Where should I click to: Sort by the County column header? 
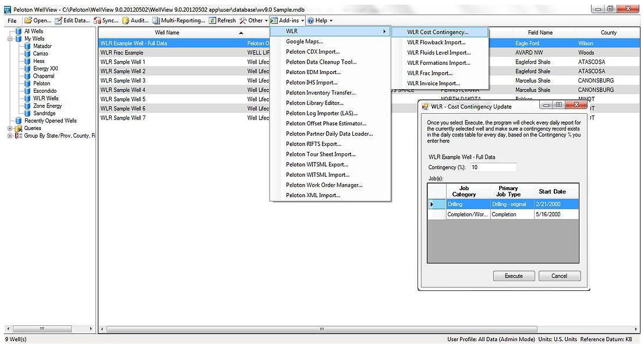[608, 33]
